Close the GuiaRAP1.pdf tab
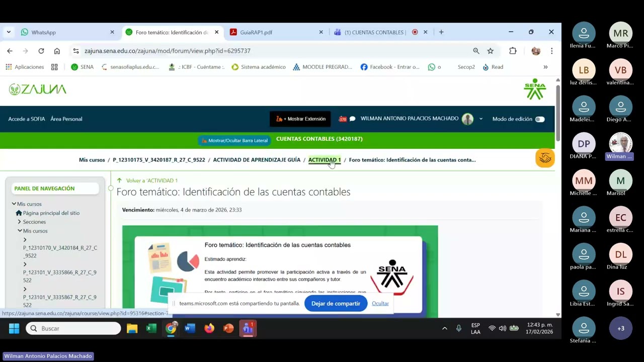 click(x=321, y=32)
